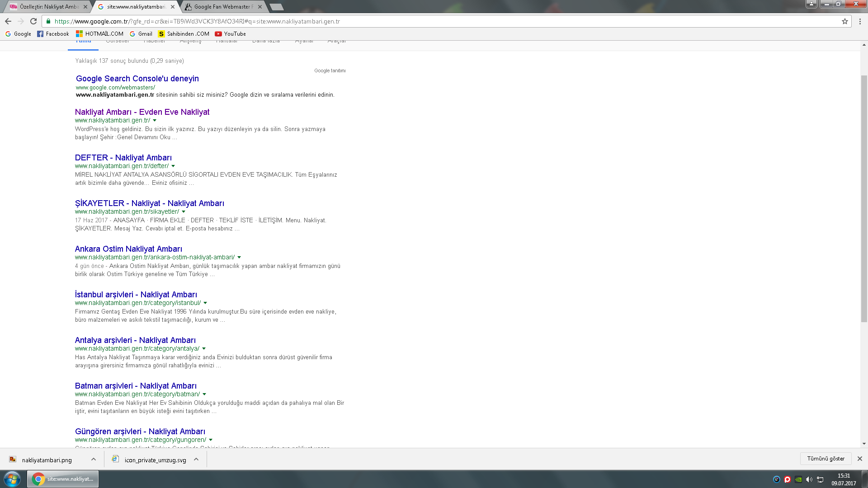The image size is (868, 488).
Task: Close the Google Fan Webmaster tab
Action: 260,7
